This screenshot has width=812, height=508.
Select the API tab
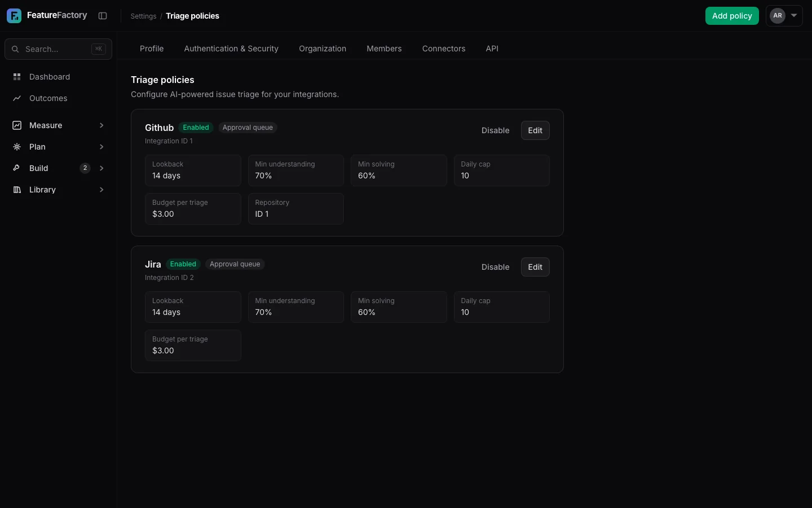pyautogui.click(x=492, y=49)
